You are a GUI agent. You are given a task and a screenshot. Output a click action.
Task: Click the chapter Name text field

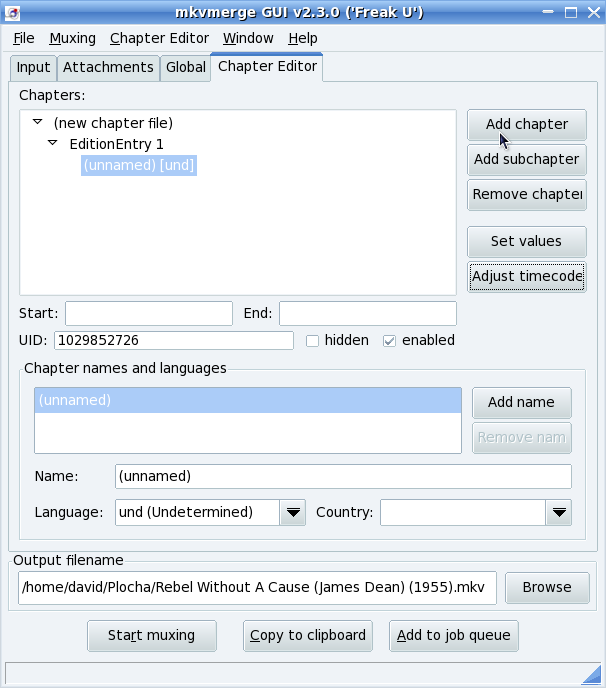coord(343,477)
